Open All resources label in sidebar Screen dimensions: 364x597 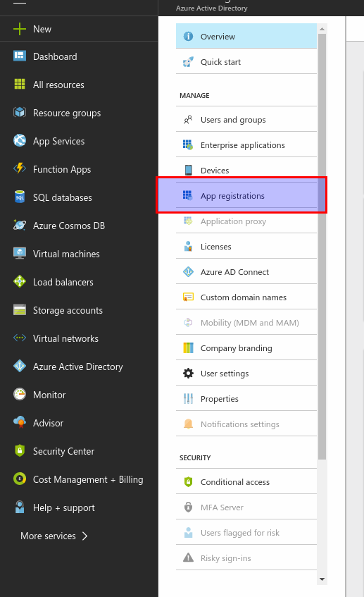pos(58,85)
